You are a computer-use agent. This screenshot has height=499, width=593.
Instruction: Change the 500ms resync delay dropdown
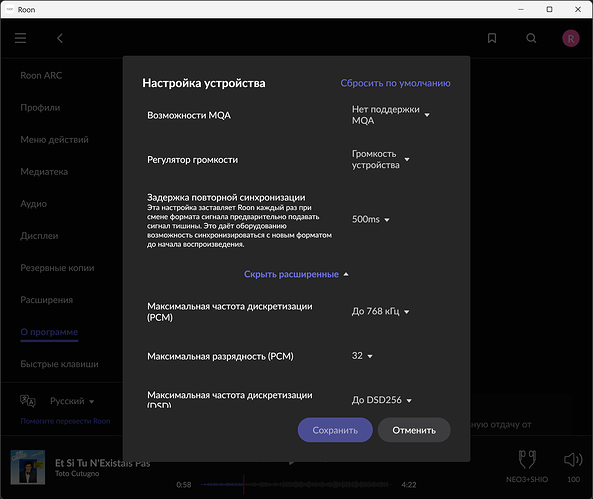(371, 219)
